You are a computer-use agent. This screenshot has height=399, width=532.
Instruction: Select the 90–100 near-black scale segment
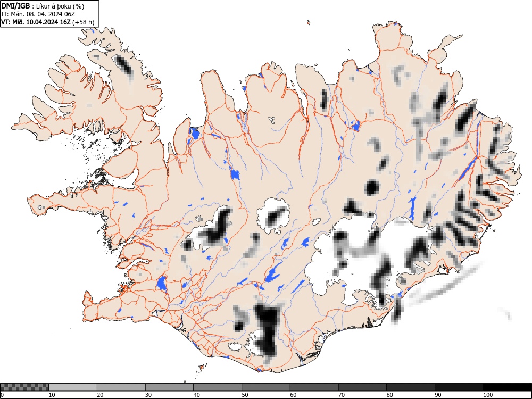(459, 387)
